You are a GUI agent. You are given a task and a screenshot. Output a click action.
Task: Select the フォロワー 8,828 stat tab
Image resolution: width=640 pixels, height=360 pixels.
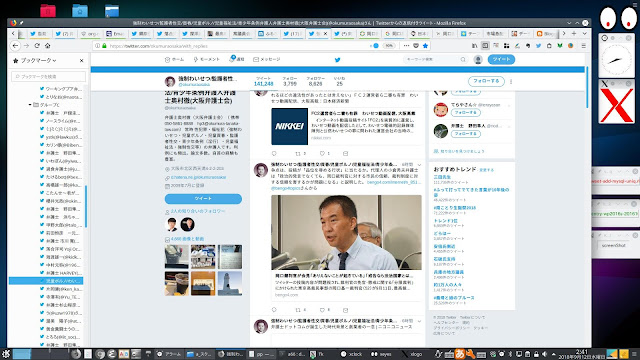pos(316,81)
